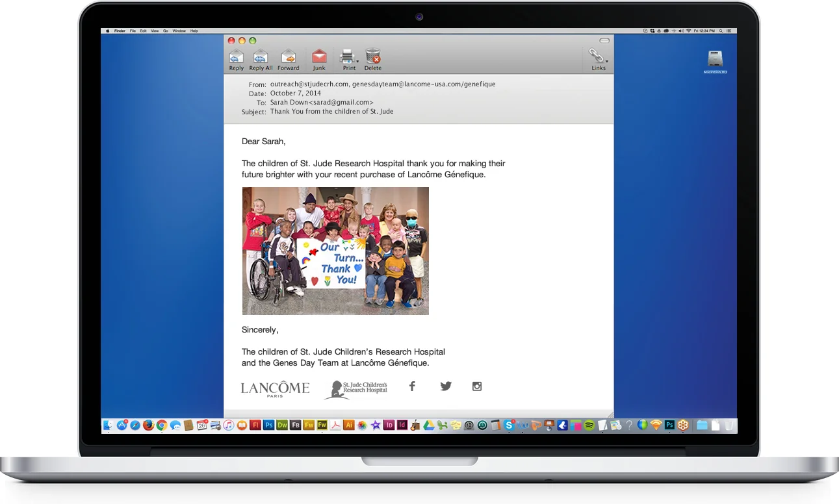Forward this email using the Forward icon
839x504 pixels.
[x=289, y=57]
